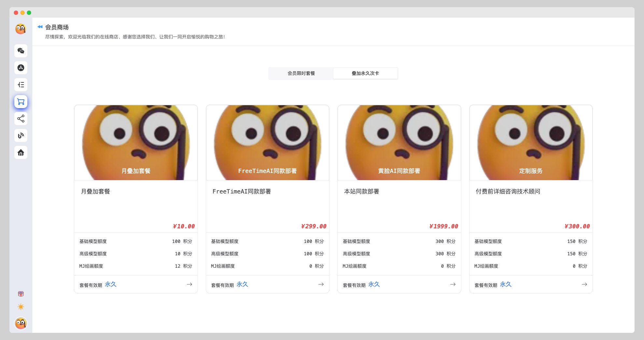Switch to the 会员限时套餐 tab
Screen dimensions: 644x340
(x=301, y=73)
